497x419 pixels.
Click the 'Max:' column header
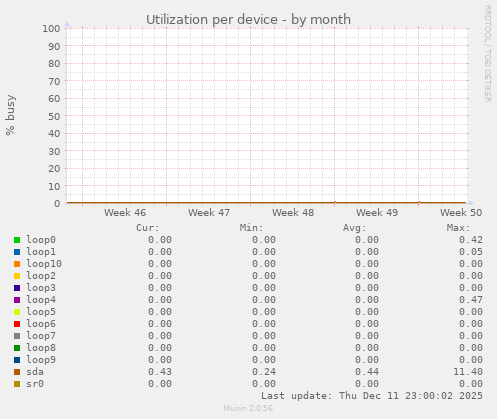pyautogui.click(x=458, y=228)
